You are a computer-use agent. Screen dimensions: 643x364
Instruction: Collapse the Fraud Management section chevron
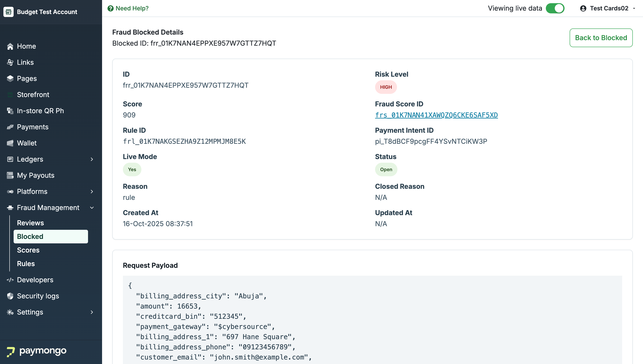(92, 208)
